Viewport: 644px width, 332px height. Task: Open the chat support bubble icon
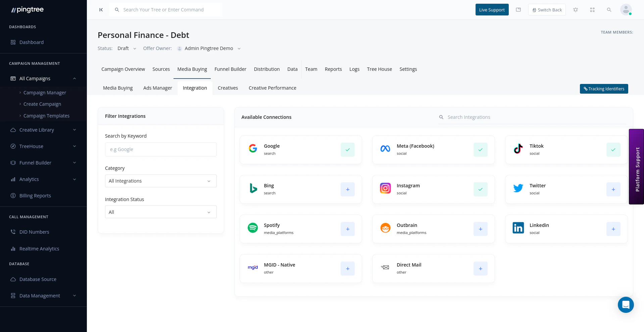(626, 305)
